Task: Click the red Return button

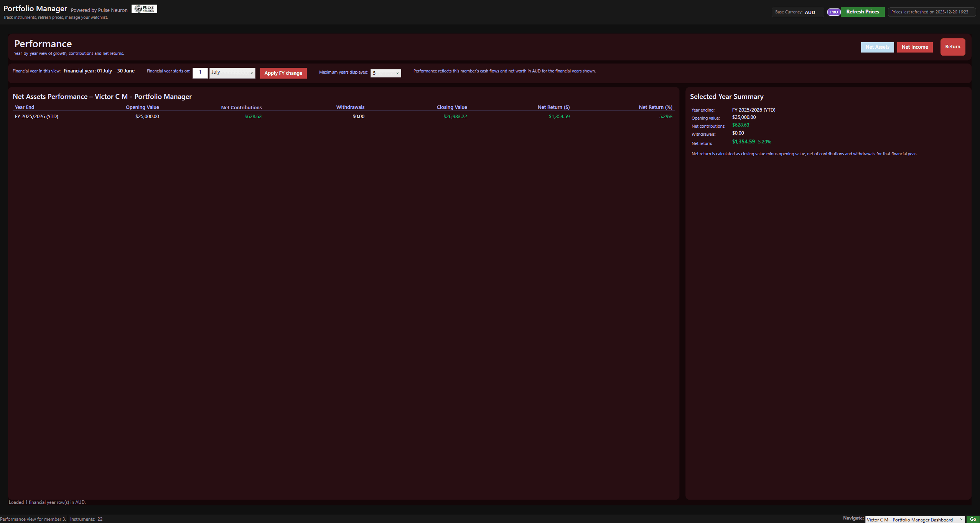Action: click(x=952, y=47)
